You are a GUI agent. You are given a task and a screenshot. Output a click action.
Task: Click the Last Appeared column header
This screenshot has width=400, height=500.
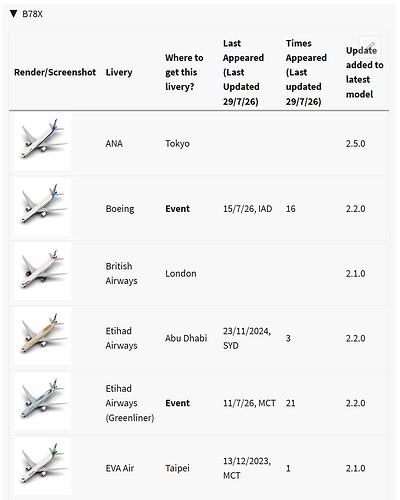point(244,72)
